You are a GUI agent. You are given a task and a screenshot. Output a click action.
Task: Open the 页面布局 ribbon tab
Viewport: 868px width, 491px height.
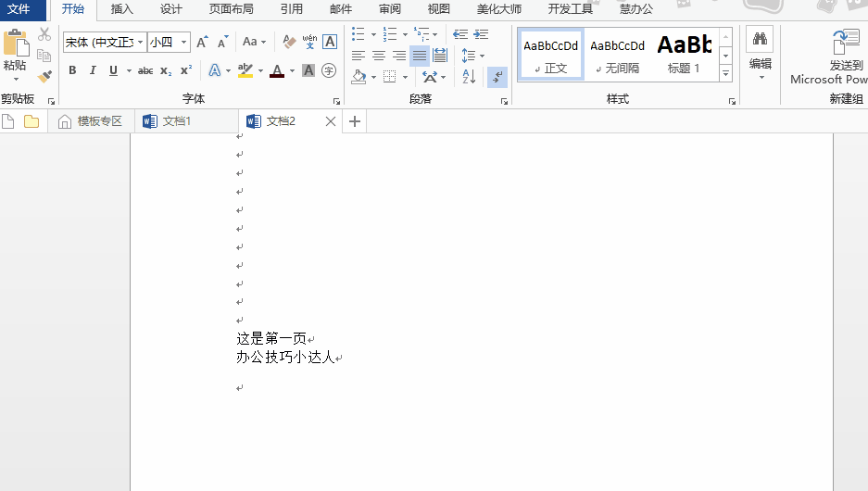(x=231, y=9)
